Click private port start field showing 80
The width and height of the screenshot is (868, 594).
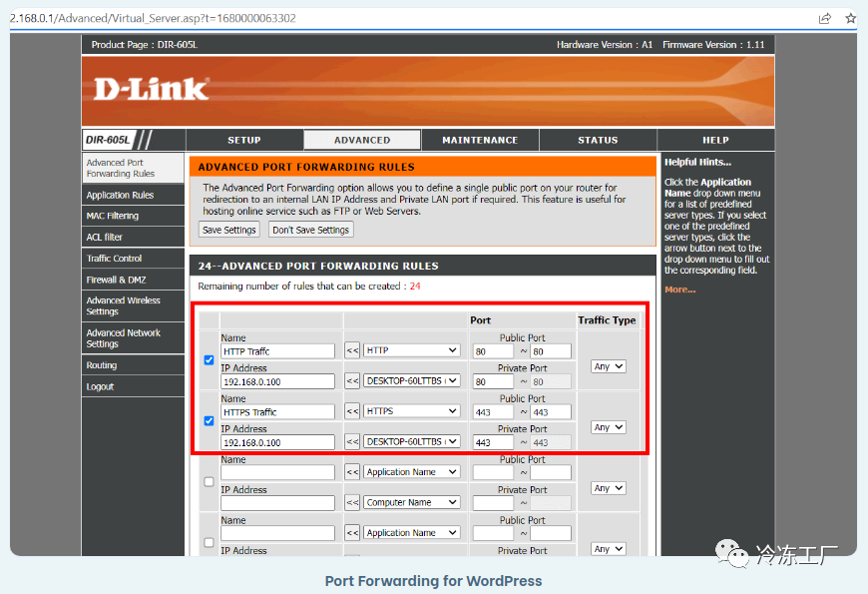click(493, 381)
